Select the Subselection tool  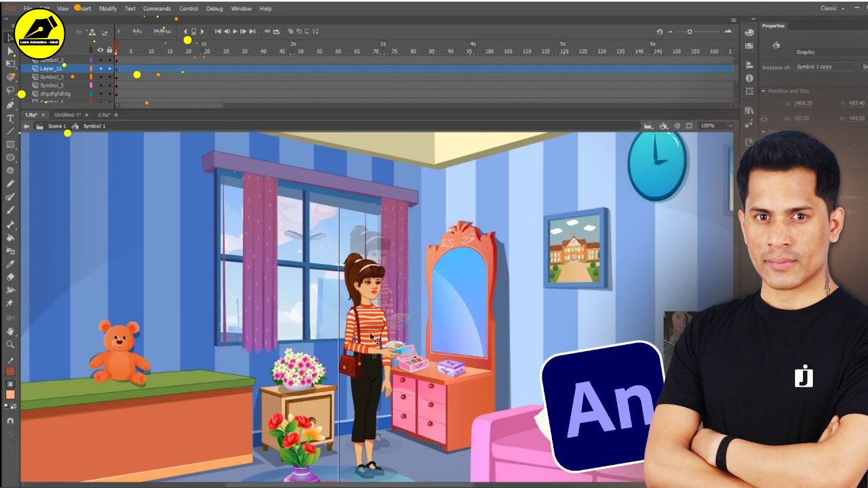(10, 51)
